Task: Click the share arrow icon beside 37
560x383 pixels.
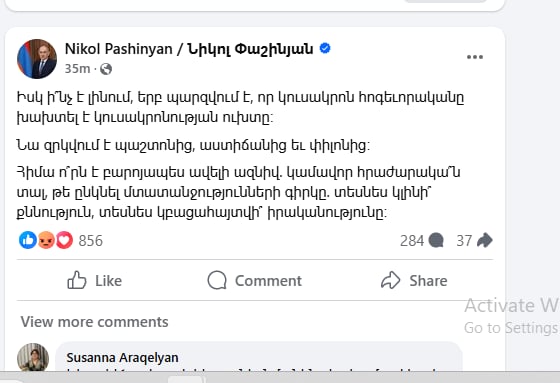Action: 485,240
